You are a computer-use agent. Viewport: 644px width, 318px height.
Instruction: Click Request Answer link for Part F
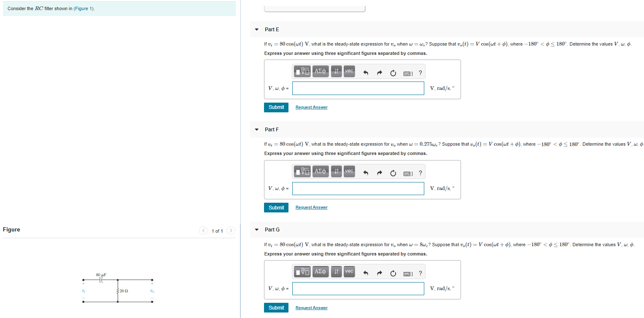click(x=312, y=207)
